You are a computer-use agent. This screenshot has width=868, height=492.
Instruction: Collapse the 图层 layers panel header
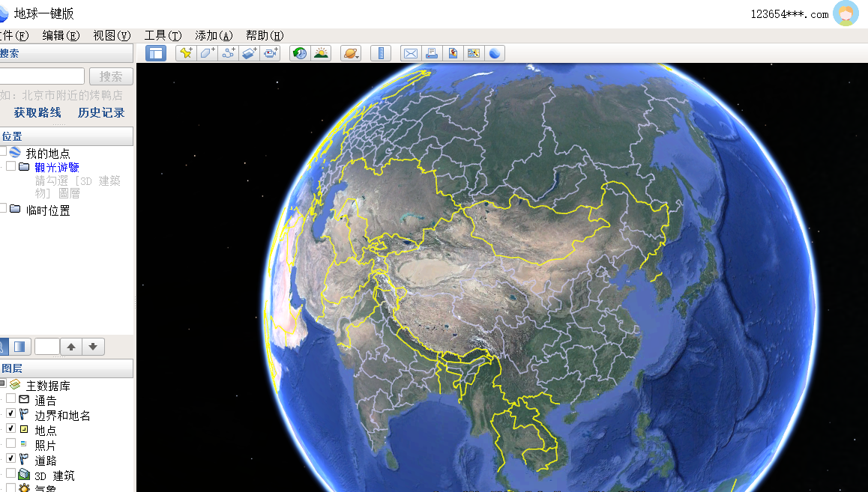(67, 368)
